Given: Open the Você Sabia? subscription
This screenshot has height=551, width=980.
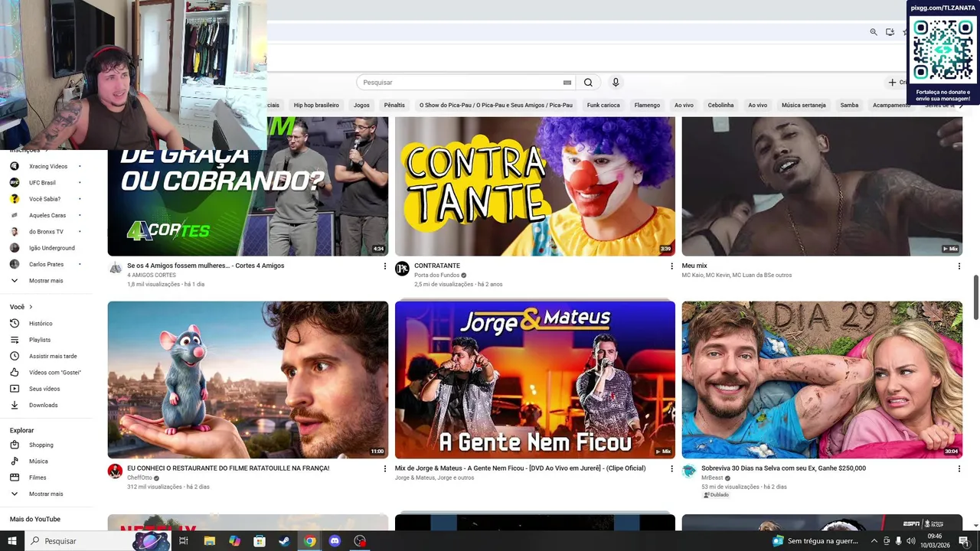Looking at the screenshot, I should pyautogui.click(x=46, y=199).
